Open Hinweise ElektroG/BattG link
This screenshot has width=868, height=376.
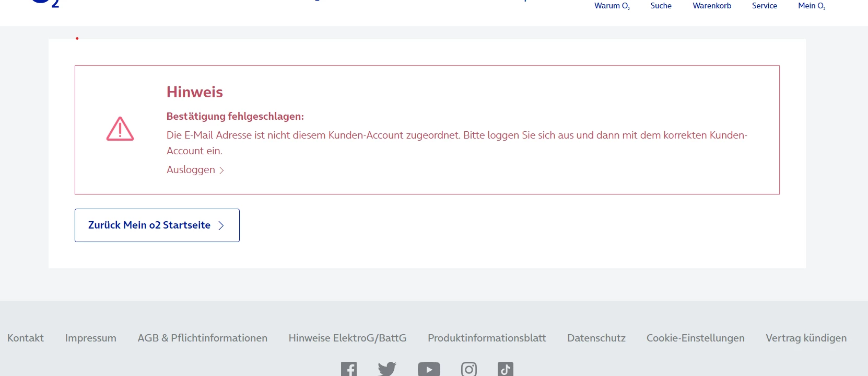[348, 338]
